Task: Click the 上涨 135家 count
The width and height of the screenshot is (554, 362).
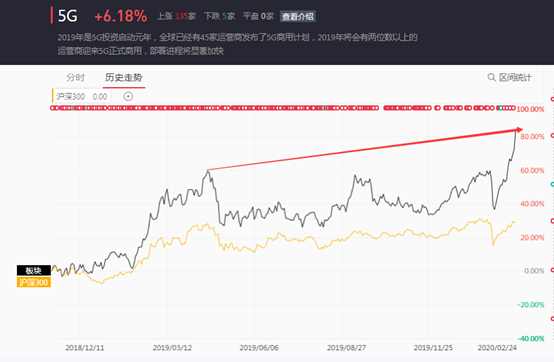Action: 177,16
